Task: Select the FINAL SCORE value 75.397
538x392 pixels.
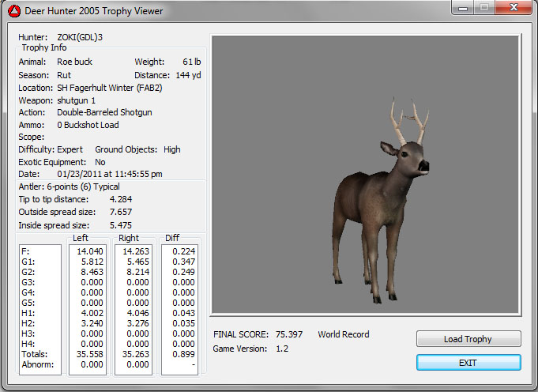Action: coord(288,334)
